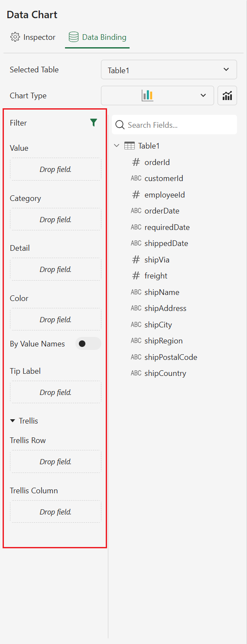Click the Value drop field area
247x644 pixels.
(x=55, y=169)
